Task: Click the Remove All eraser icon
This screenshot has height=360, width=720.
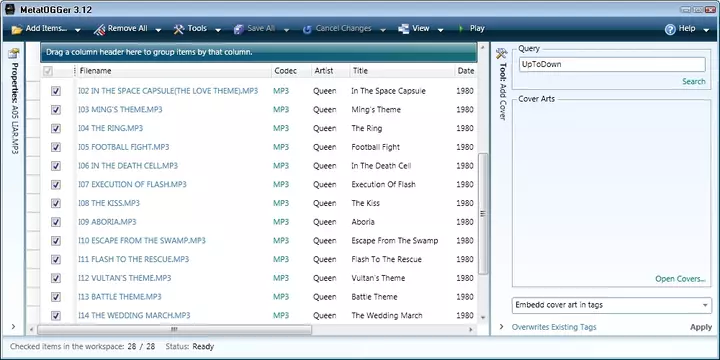Action: click(x=100, y=29)
